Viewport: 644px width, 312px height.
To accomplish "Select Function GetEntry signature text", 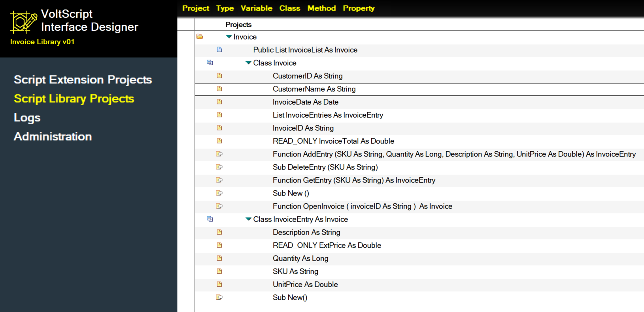I will (x=354, y=180).
